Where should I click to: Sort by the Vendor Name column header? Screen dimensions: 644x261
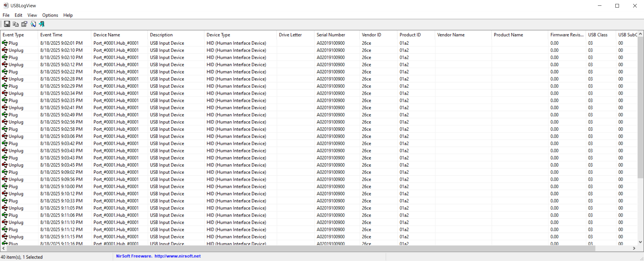coord(463,35)
